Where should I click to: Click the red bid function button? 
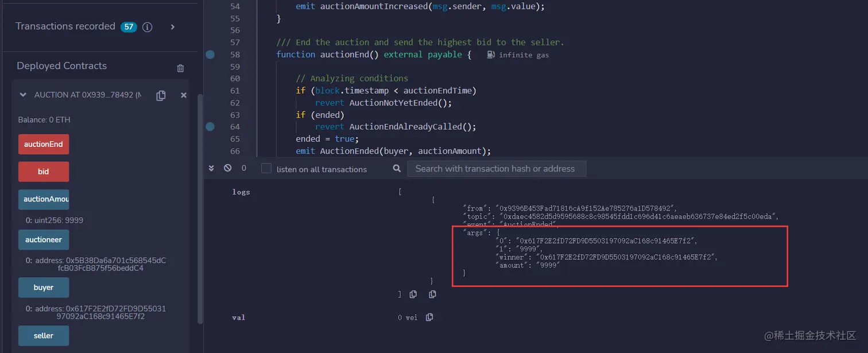[44, 172]
